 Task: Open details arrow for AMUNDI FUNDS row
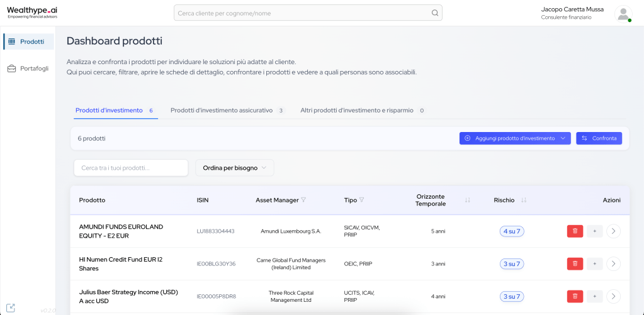pos(613,231)
